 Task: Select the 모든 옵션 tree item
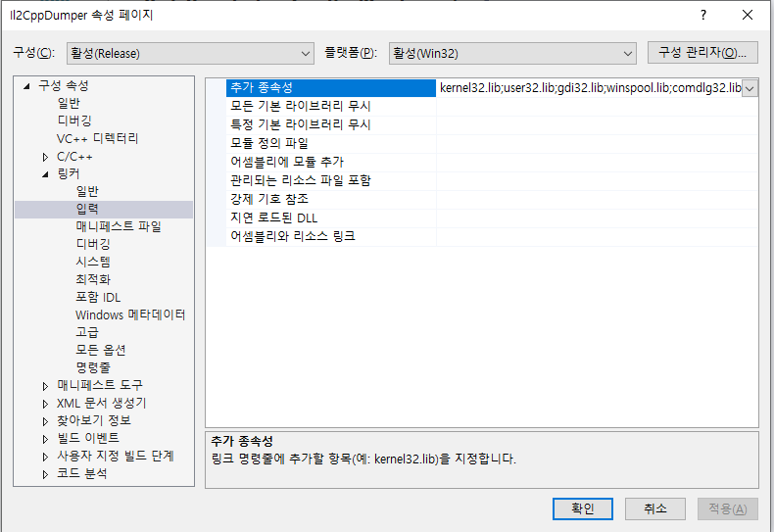pos(101,350)
